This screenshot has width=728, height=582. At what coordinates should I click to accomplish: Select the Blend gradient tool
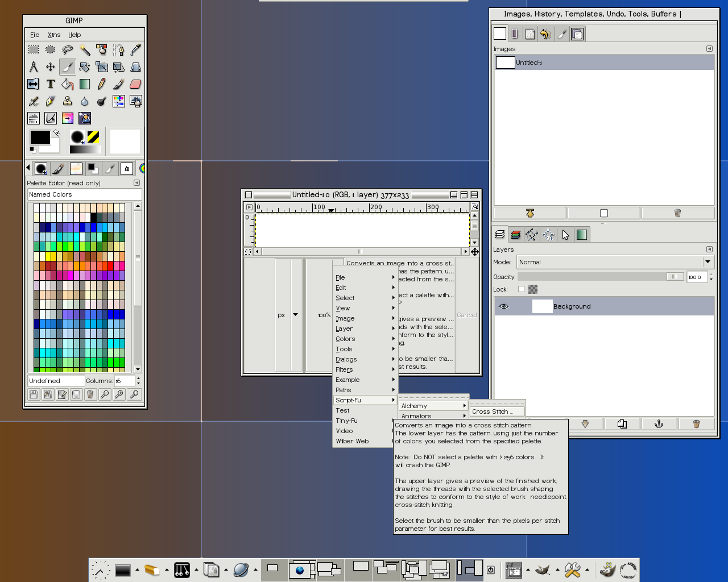pyautogui.click(x=85, y=84)
